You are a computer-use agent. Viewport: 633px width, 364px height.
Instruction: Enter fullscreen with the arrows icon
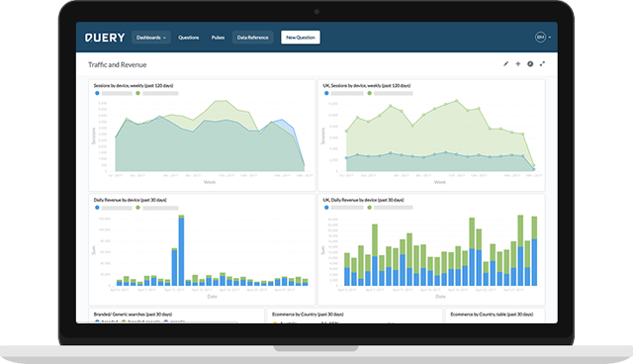(x=542, y=63)
